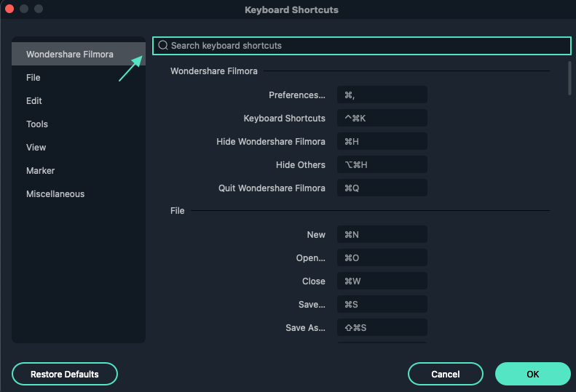Open the File shortcuts category
The height and width of the screenshot is (392, 576).
tap(33, 78)
